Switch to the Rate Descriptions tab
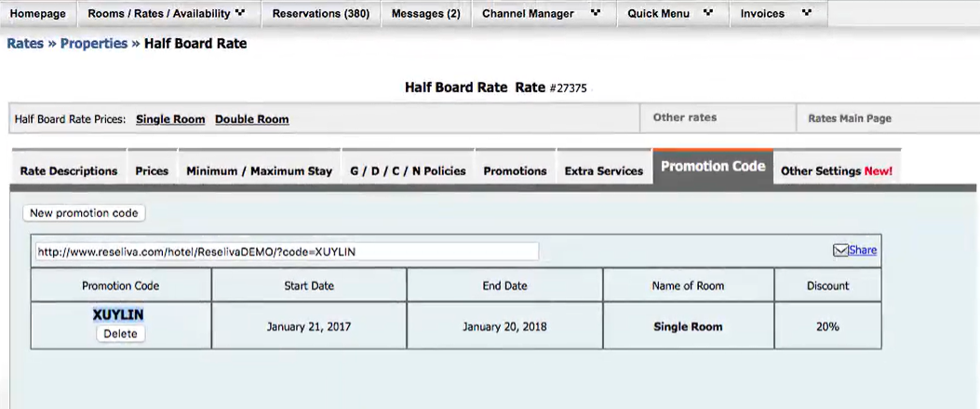The width and height of the screenshot is (980, 409). click(x=69, y=171)
